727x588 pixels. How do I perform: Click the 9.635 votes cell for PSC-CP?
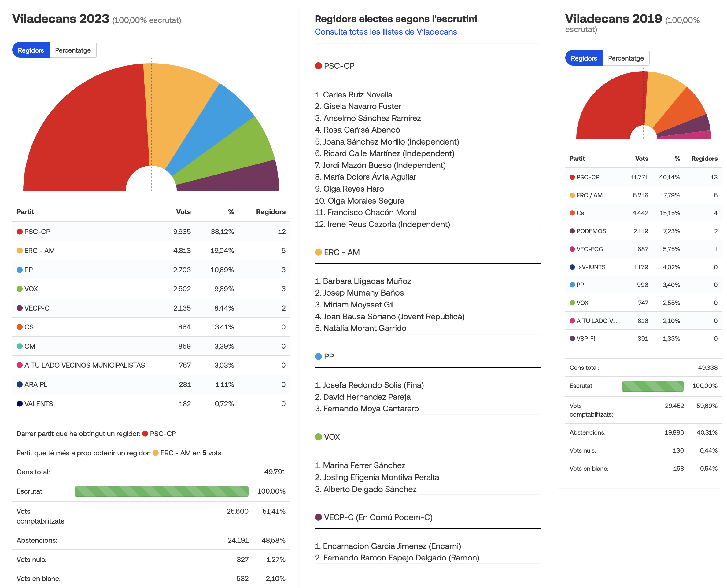point(182,231)
